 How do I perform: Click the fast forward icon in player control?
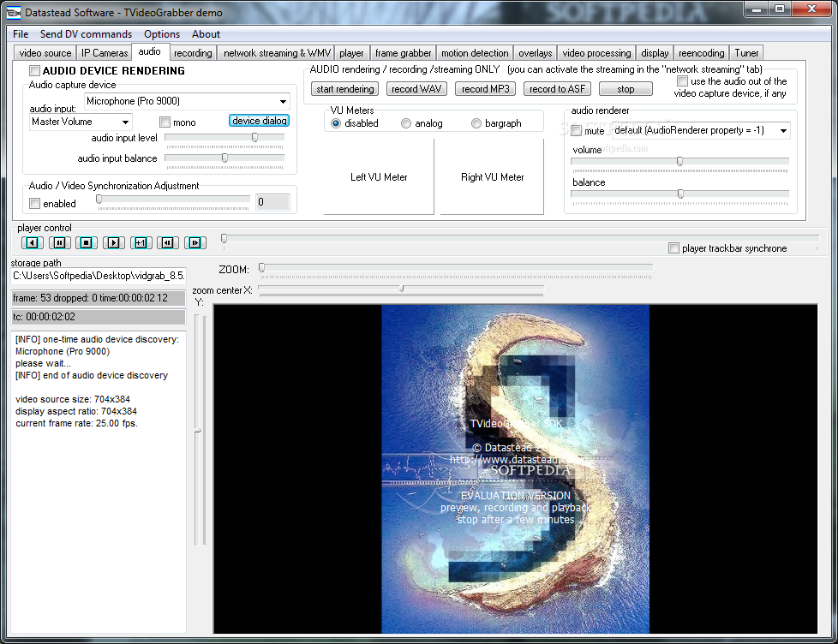coord(195,243)
